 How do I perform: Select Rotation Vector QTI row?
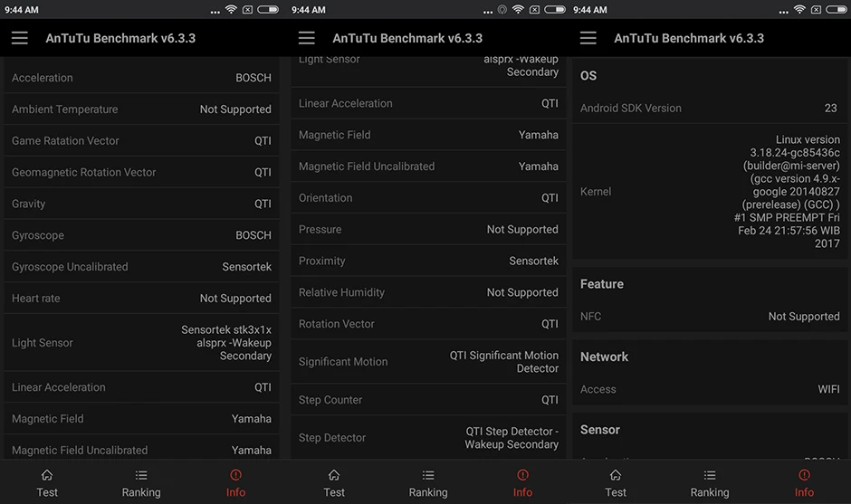point(428,323)
